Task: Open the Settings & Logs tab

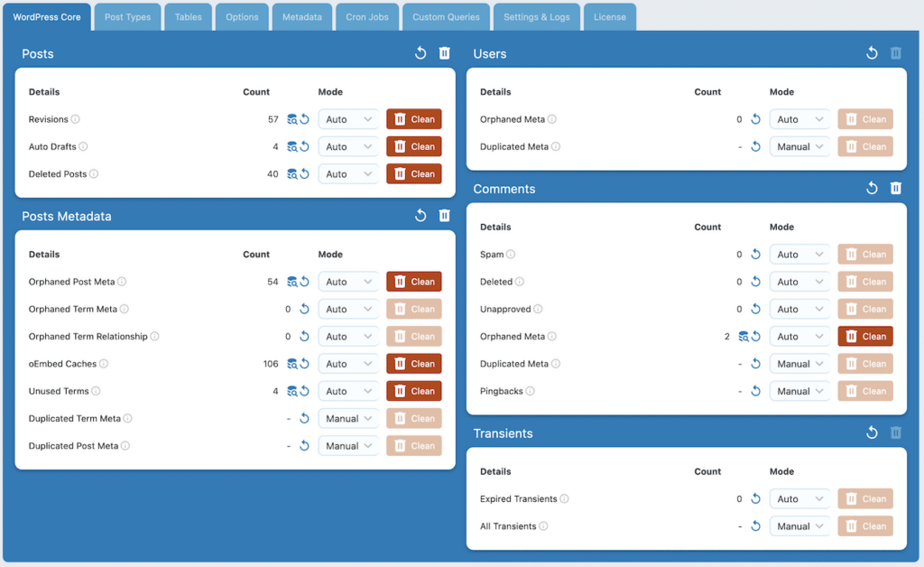Action: click(x=536, y=17)
